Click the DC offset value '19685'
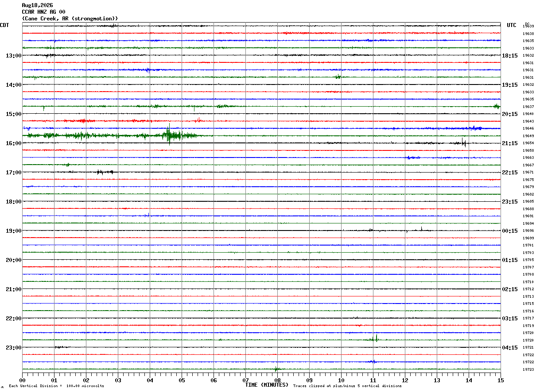536x392 pixels. (x=528, y=201)
